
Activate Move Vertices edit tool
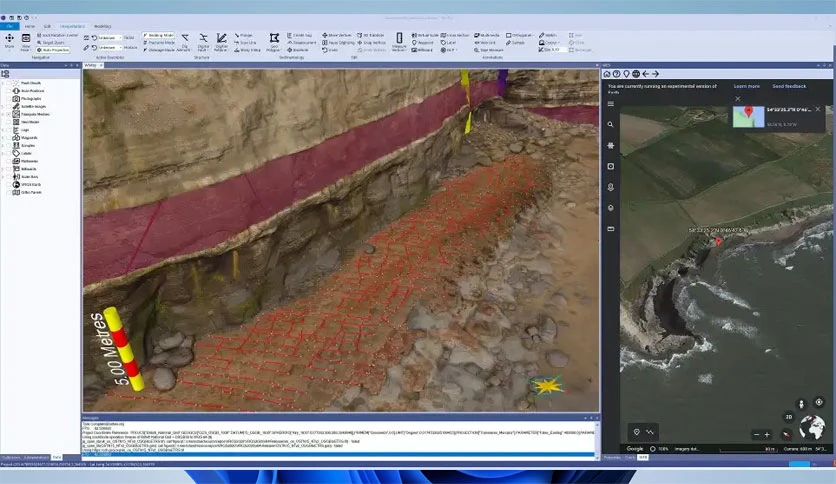pos(336,35)
